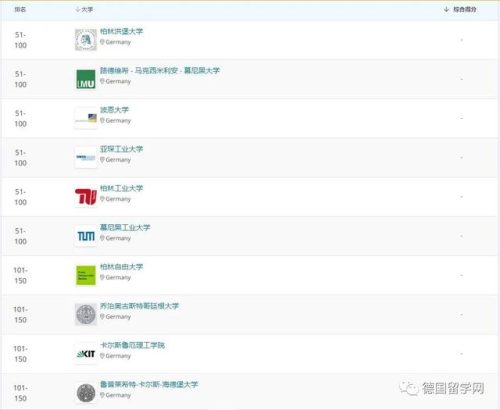Click location pin under 路德维希-马克西米利安-慕尼黑大学
Viewport: 500px width, 410px height.
coord(102,81)
